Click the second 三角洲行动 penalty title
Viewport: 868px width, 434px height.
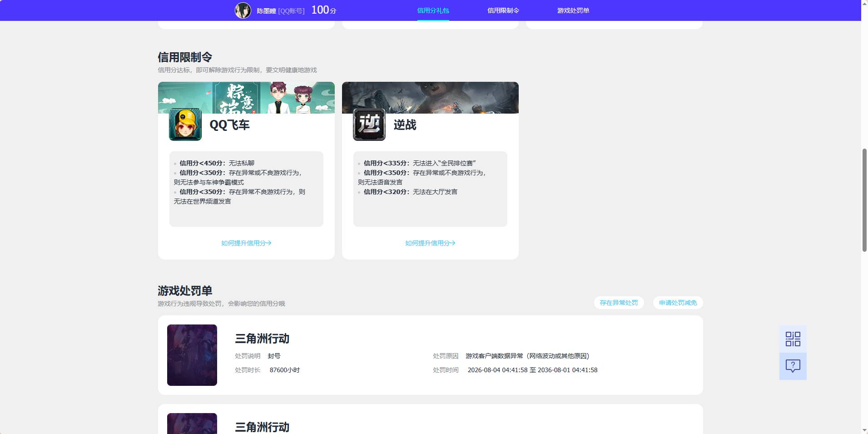coord(262,427)
